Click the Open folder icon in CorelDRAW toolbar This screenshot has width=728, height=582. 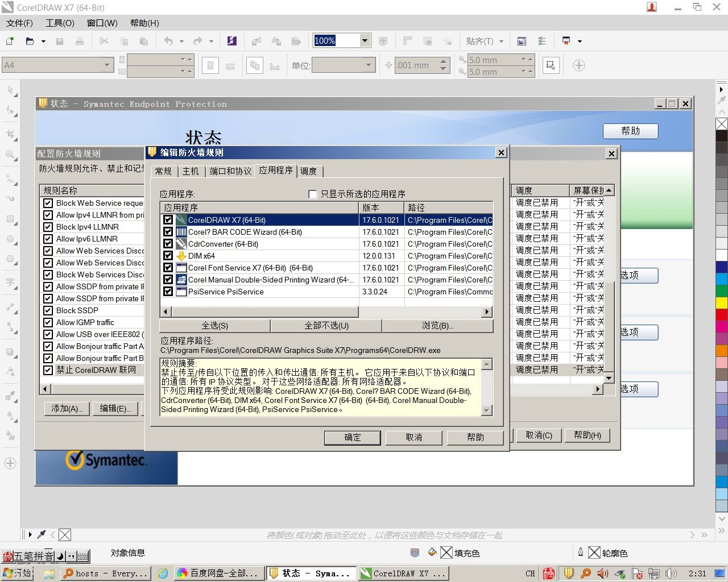click(x=30, y=41)
